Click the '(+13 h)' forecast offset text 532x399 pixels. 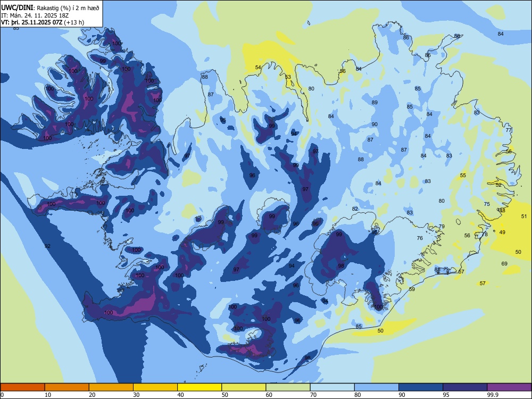click(74, 22)
